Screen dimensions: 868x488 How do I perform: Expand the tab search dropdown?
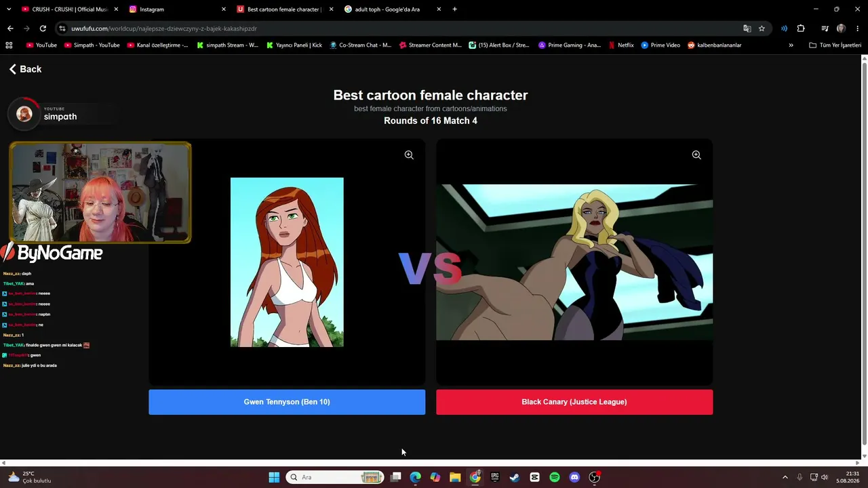coord(9,9)
